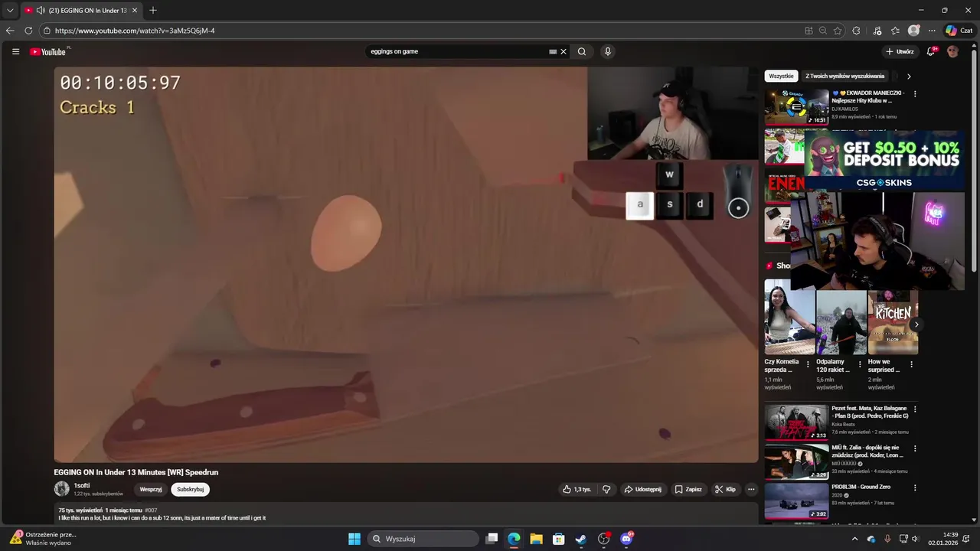Like the video with thumbs up
Screen dimensions: 980x551
[577, 489]
